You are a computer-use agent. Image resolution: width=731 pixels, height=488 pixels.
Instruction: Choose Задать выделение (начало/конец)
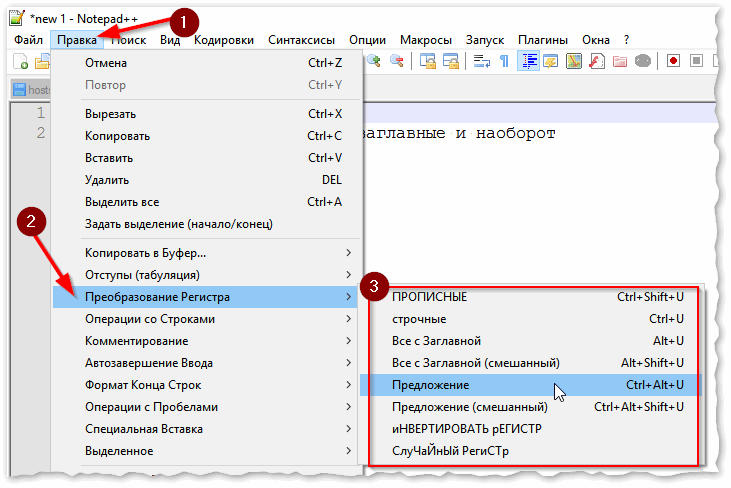tap(207, 224)
